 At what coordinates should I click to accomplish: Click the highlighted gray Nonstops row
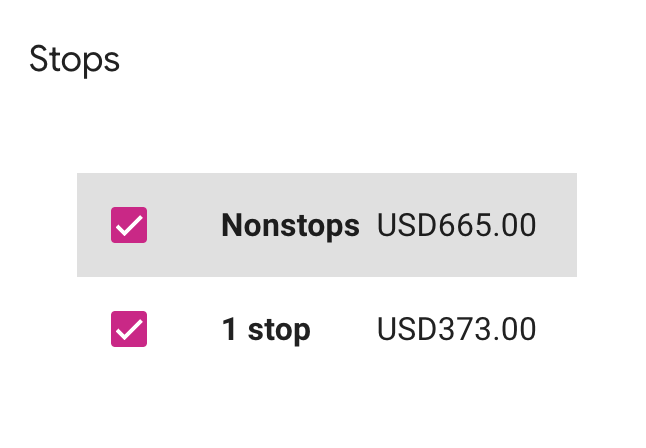327,225
